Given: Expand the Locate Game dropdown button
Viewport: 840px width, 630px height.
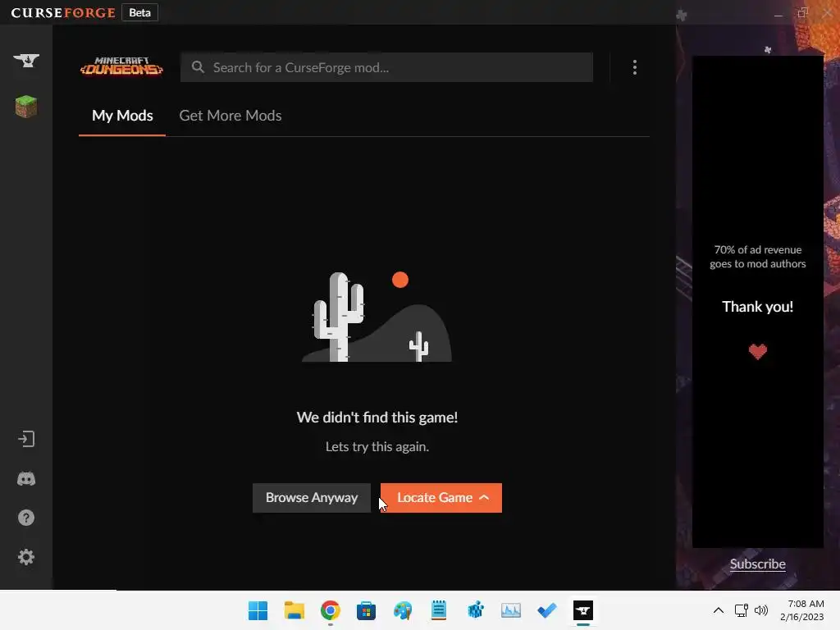Looking at the screenshot, I should pos(441,498).
